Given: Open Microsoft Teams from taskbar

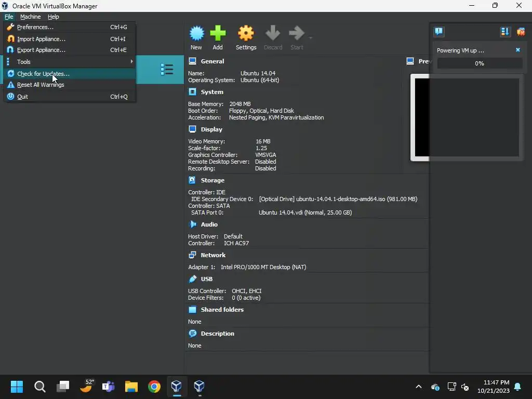Looking at the screenshot, I should (109, 386).
